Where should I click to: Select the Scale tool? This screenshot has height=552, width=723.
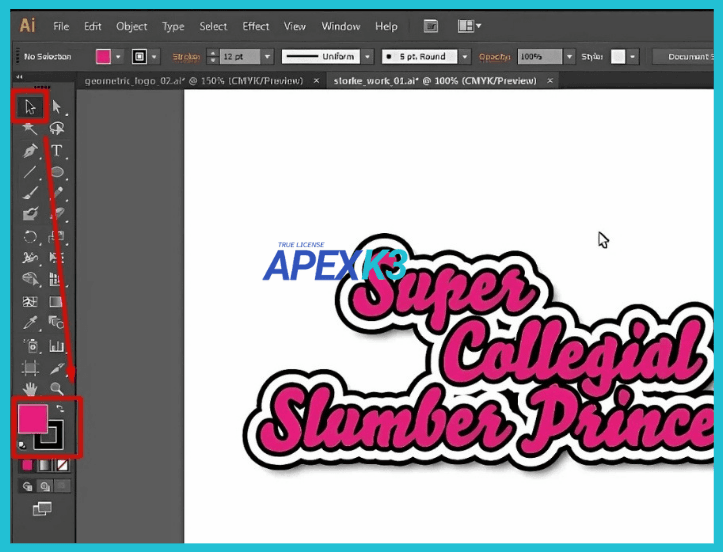click(x=57, y=237)
